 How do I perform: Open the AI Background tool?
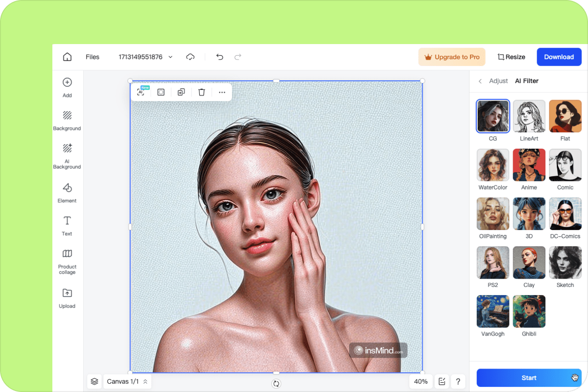(67, 157)
